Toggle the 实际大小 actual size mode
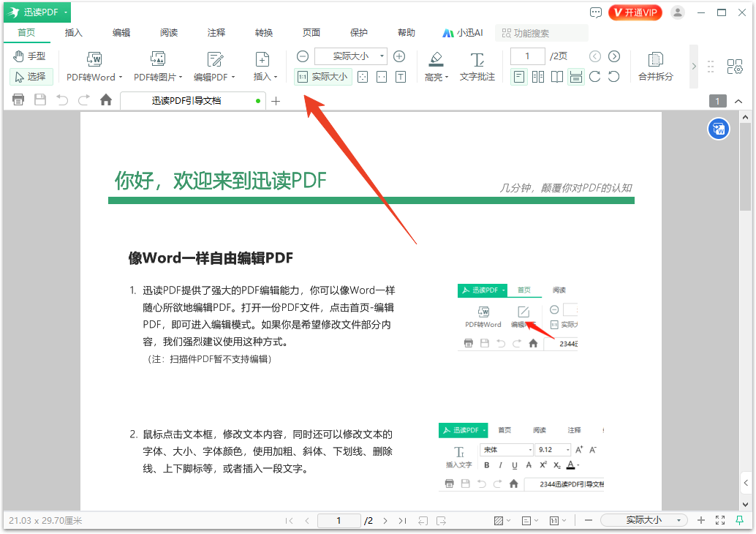This screenshot has height=534, width=756. coord(322,76)
